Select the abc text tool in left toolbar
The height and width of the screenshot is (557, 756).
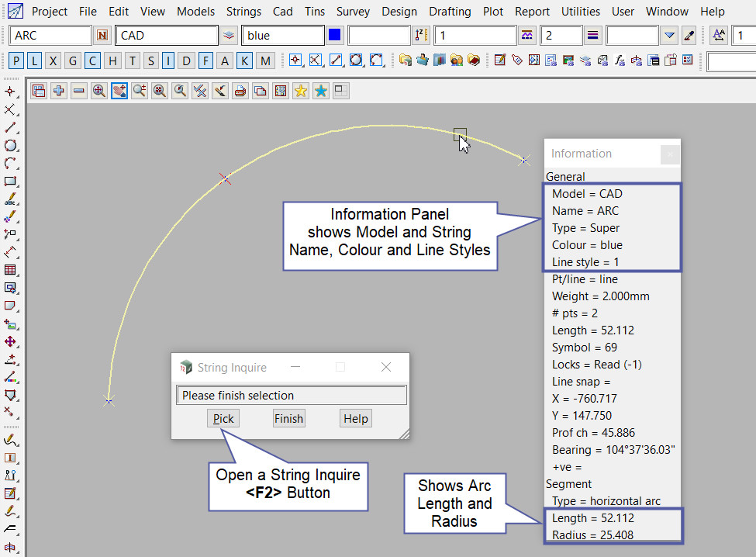[x=11, y=199]
